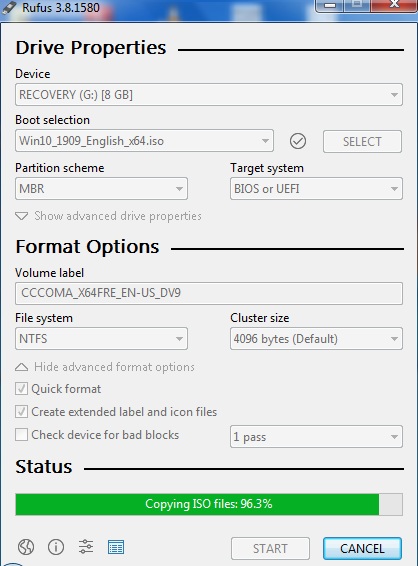Collapse Hide advanced format options
This screenshot has height=566, width=418.
(105, 367)
